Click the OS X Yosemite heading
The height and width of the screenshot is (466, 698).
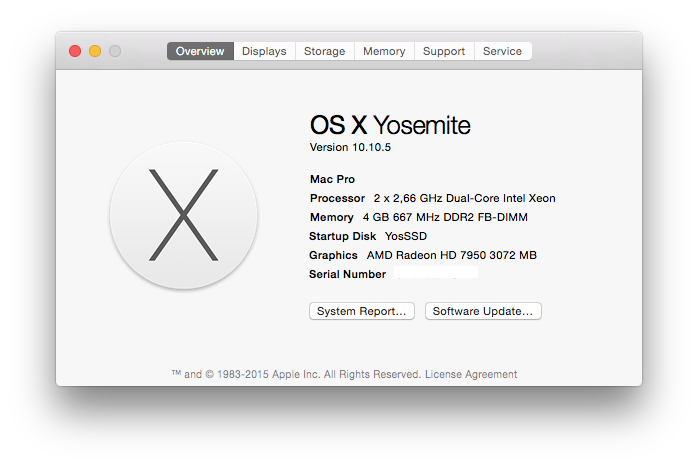pos(390,125)
